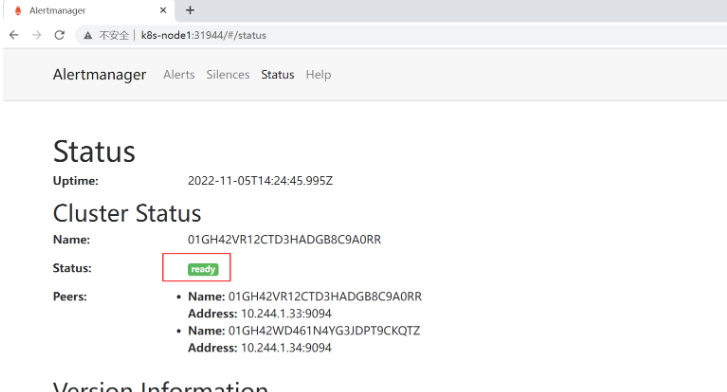Close the Alertmanager tab
The height and width of the screenshot is (392, 727).
[x=163, y=10]
